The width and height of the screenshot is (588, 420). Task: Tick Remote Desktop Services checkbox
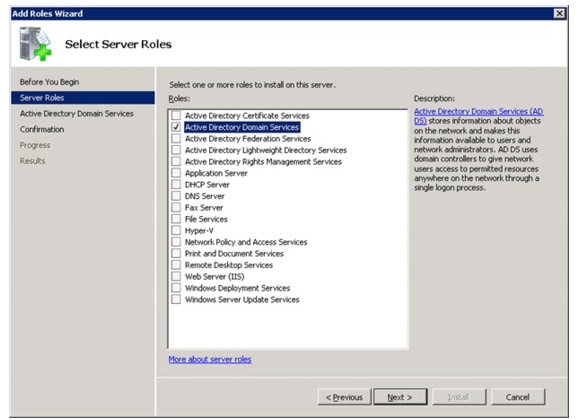(x=176, y=265)
